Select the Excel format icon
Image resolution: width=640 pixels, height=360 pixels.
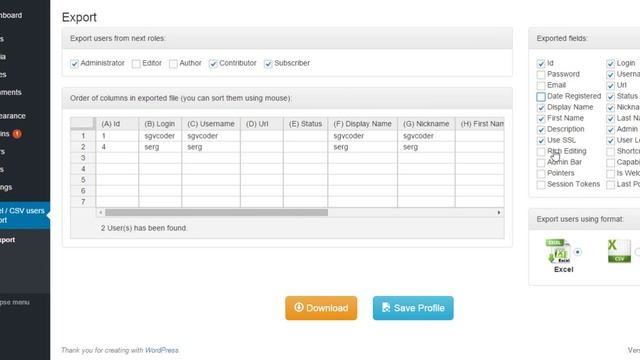tap(558, 251)
